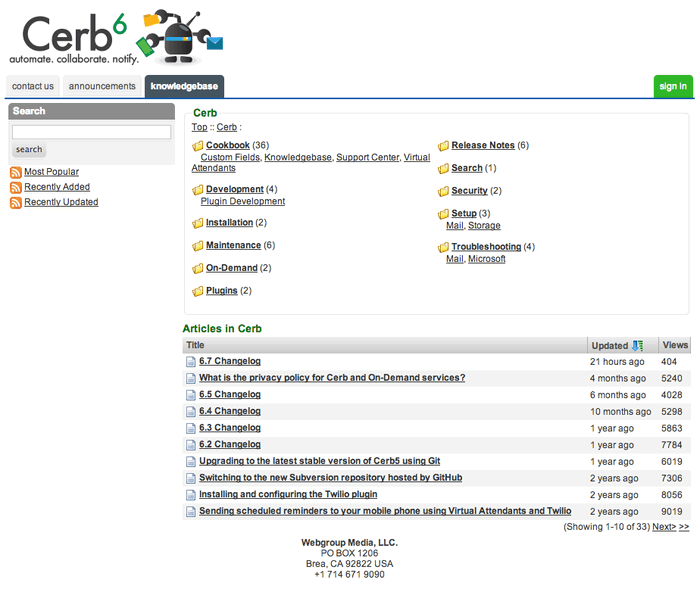
Task: Open the Recently Added feed link
Action: pyautogui.click(x=57, y=187)
